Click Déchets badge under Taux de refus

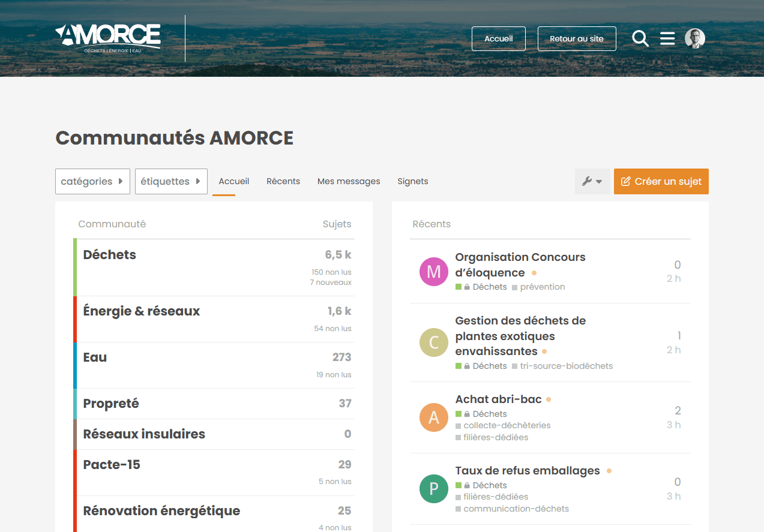[x=481, y=485]
